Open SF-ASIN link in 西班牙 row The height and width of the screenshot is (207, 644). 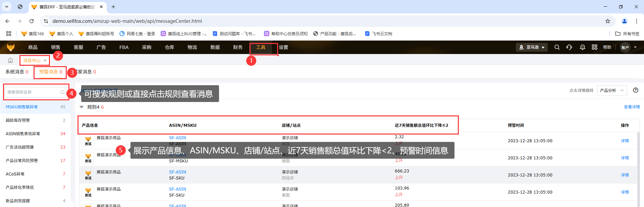[x=177, y=172]
